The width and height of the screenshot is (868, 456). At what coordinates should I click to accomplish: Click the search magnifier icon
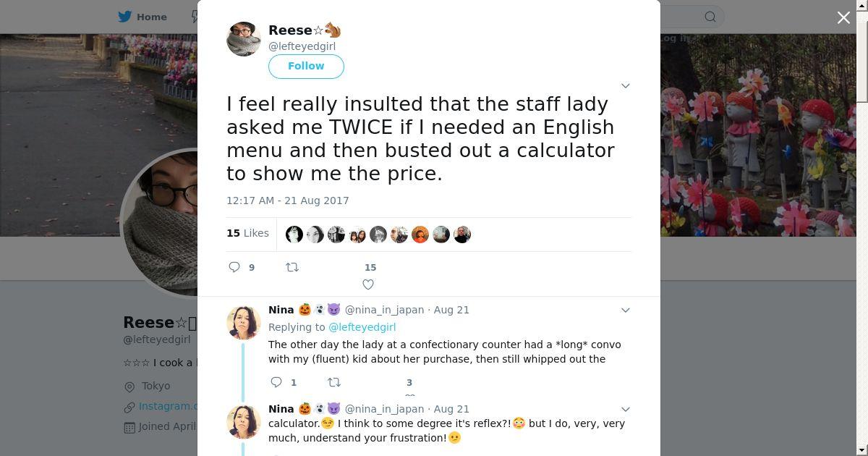point(710,17)
